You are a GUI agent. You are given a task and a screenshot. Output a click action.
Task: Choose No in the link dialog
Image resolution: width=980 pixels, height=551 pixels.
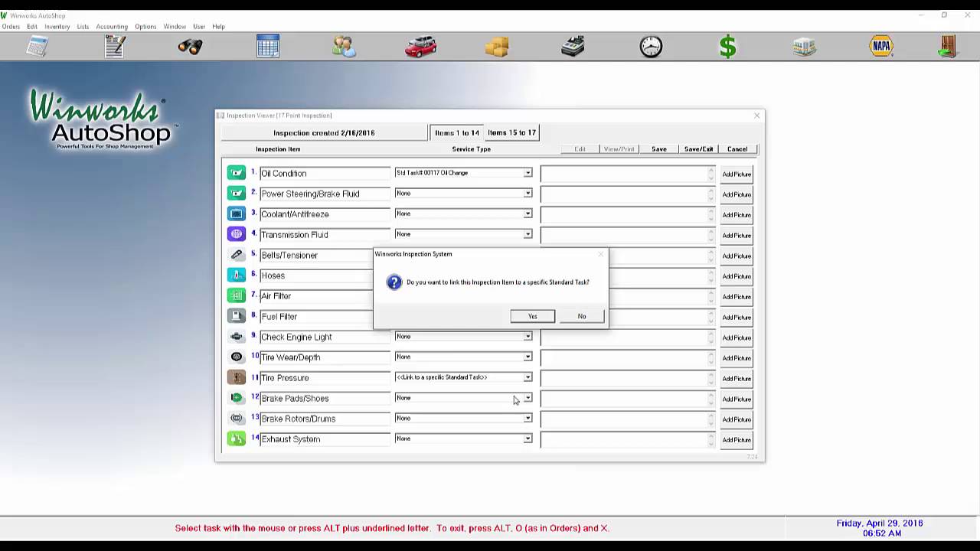[x=582, y=316]
